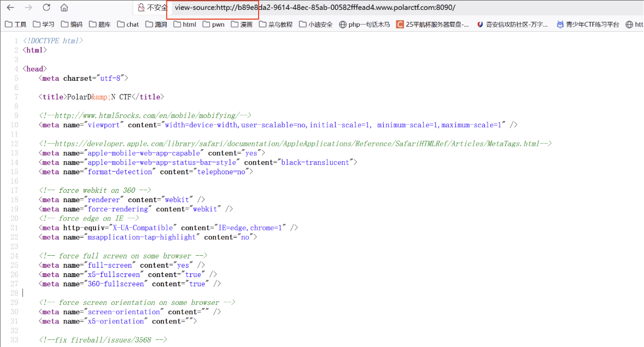Click the developer.apple.com comment line
Viewport: 644px width, 347px height.
coord(295,144)
